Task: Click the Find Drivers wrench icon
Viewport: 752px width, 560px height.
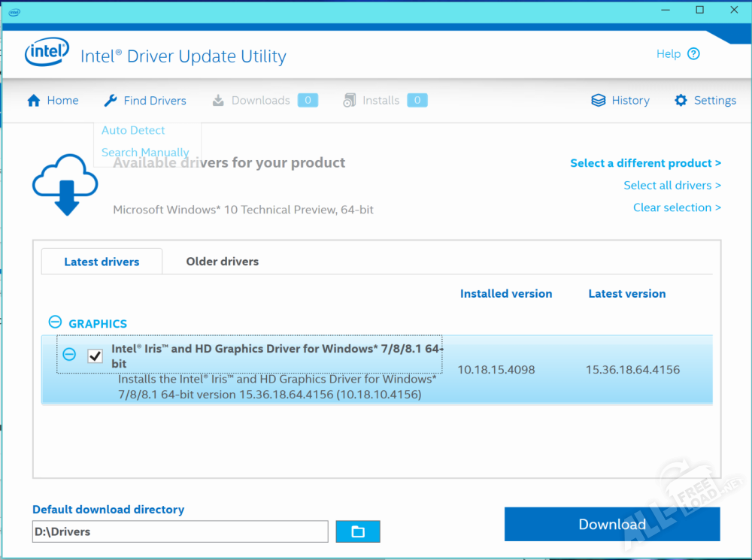Action: click(111, 100)
